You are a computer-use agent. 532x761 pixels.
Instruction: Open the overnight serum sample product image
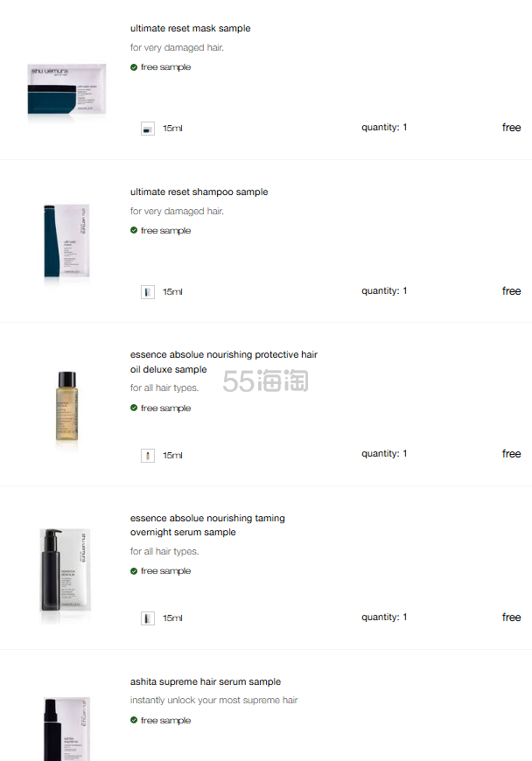(x=65, y=569)
